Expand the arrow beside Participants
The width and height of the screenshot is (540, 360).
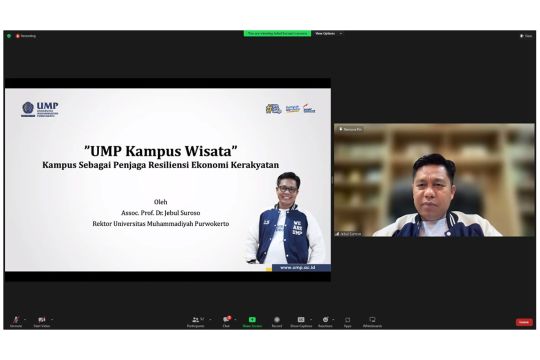coord(210,319)
